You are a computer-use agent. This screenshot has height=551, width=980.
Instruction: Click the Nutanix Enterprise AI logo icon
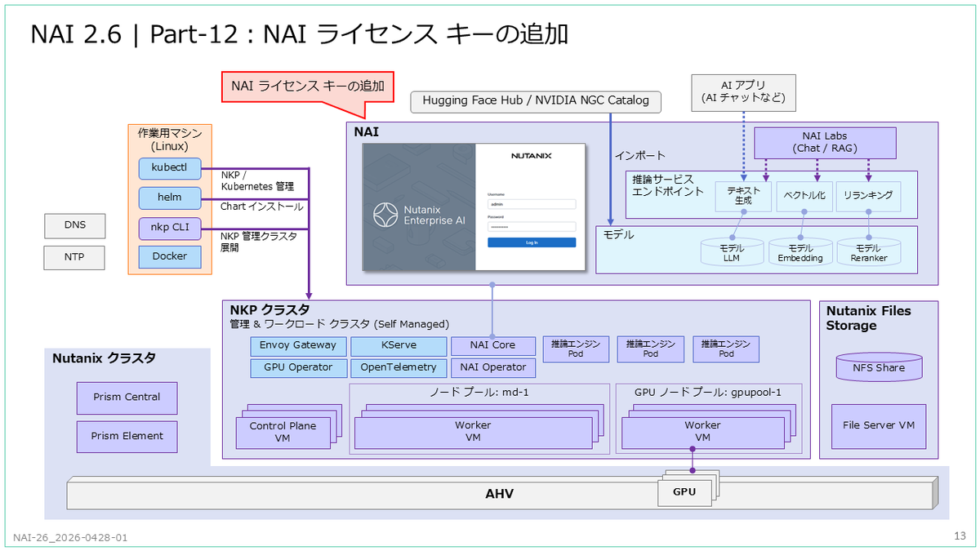pyautogui.click(x=385, y=216)
